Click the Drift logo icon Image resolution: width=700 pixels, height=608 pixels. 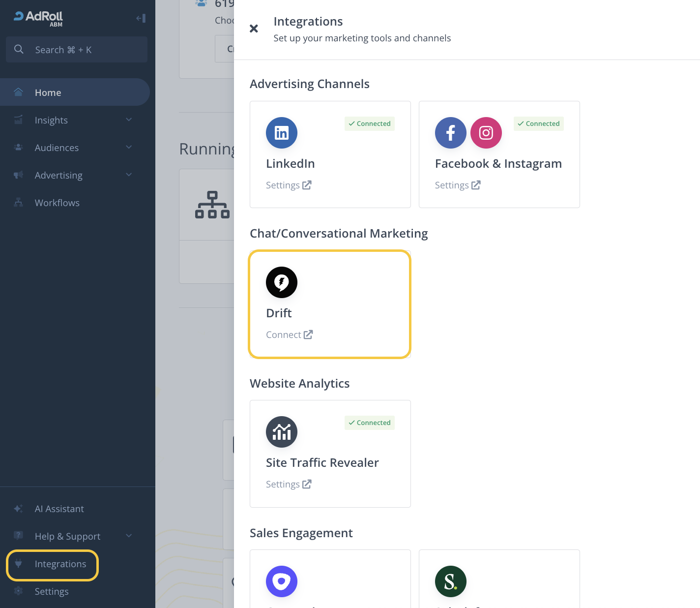click(x=281, y=282)
